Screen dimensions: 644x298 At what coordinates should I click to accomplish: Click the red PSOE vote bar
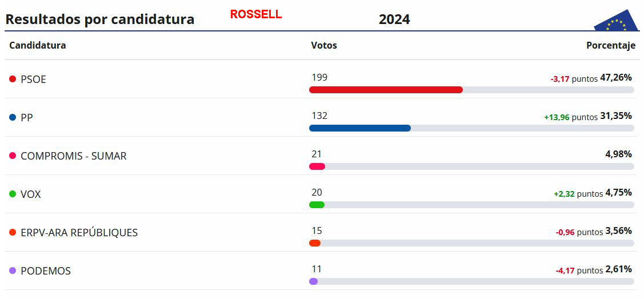(x=386, y=90)
